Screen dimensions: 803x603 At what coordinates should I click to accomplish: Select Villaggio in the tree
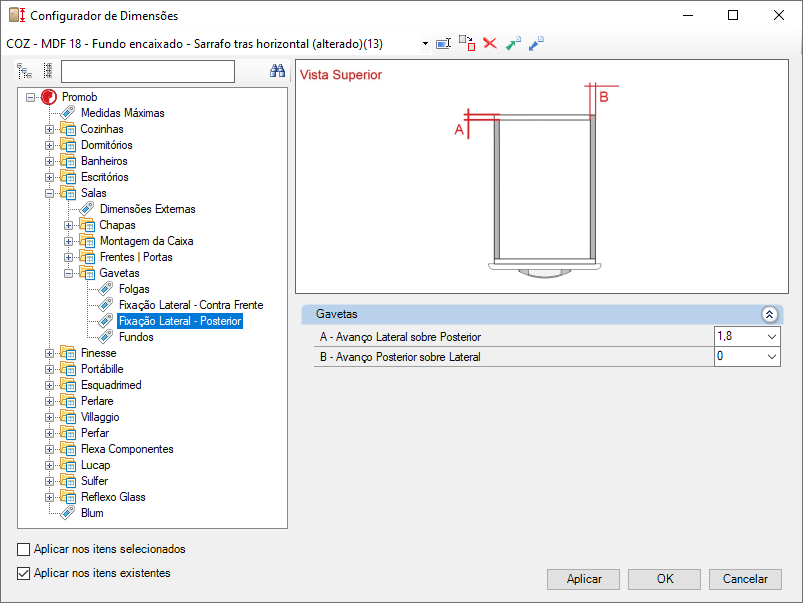(x=100, y=417)
